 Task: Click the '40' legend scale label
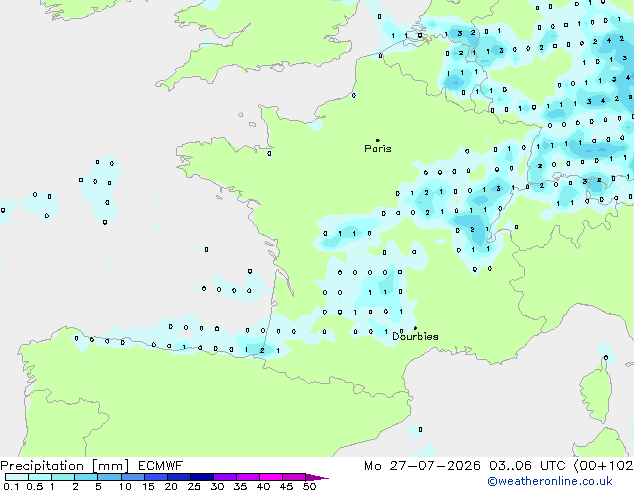click(x=263, y=486)
